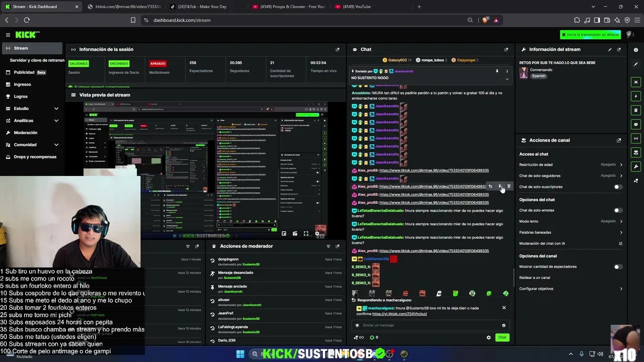This screenshot has height=362, width=644.
Task: Enter fullscreen on the stream preview
Action: click(x=306, y=234)
